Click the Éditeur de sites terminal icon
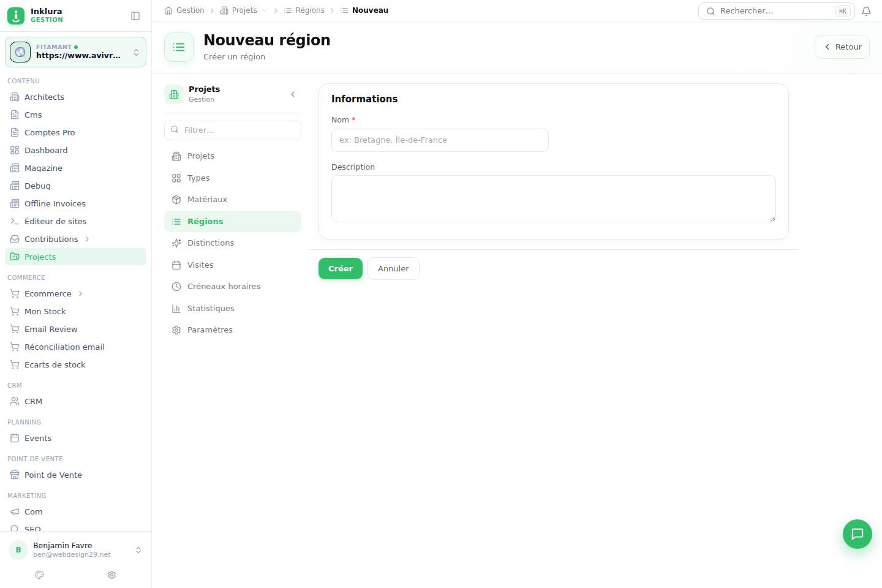 click(x=15, y=222)
